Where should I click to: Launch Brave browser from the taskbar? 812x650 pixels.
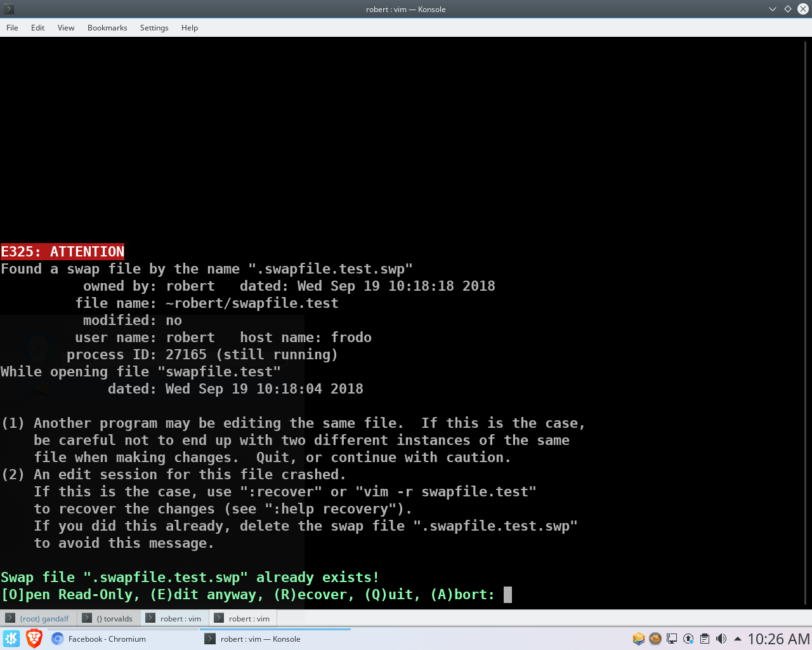[34, 639]
